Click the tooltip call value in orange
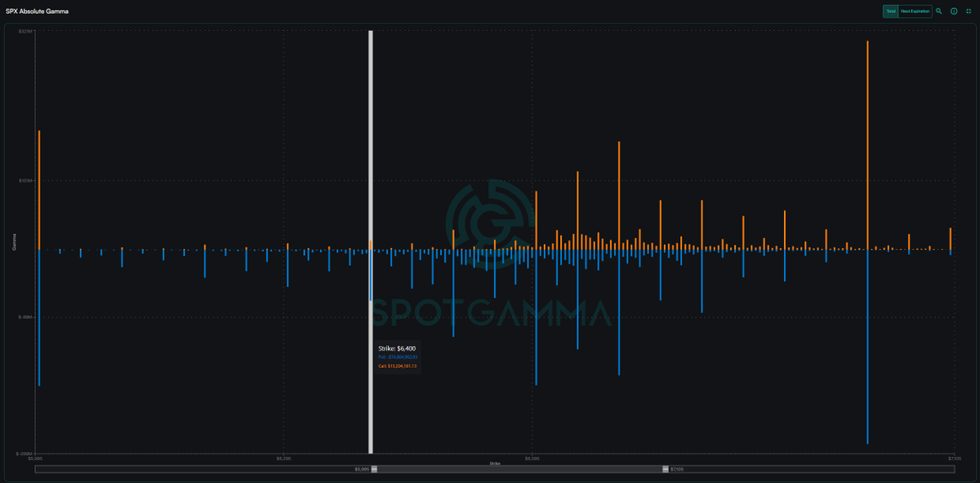The width and height of the screenshot is (980, 483). [398, 366]
